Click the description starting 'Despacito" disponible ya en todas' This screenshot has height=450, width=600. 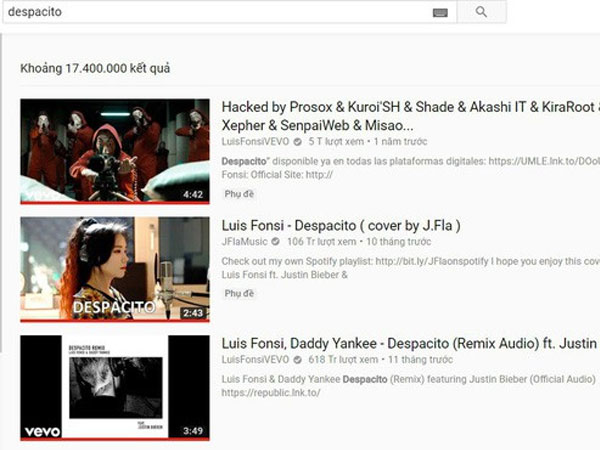410,168
